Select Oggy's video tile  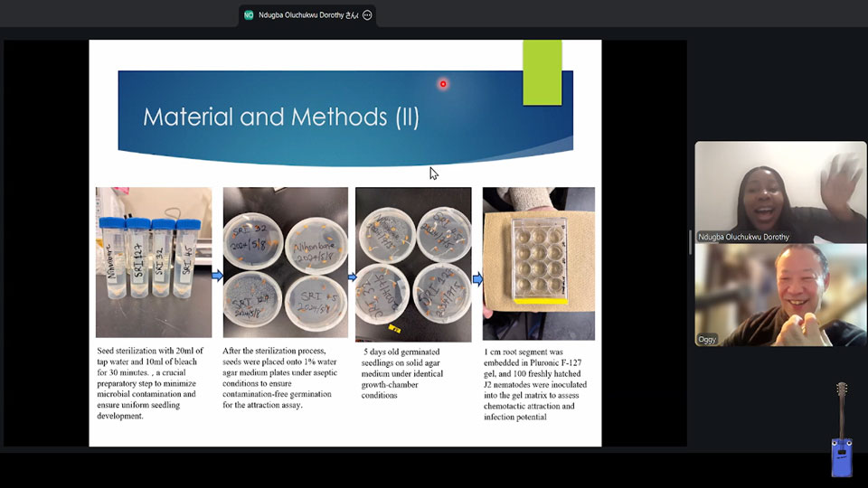(x=780, y=295)
